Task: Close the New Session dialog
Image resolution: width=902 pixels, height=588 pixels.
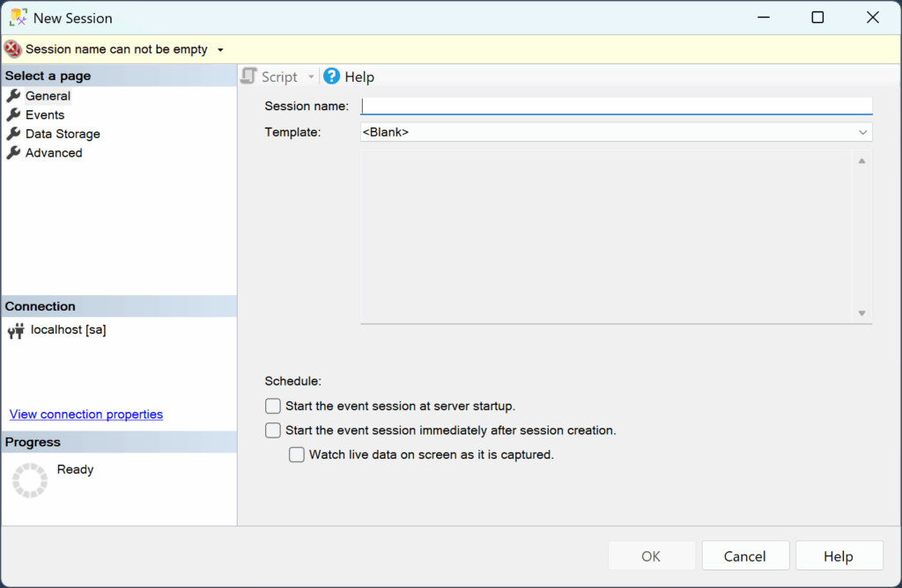Action: tap(873, 18)
